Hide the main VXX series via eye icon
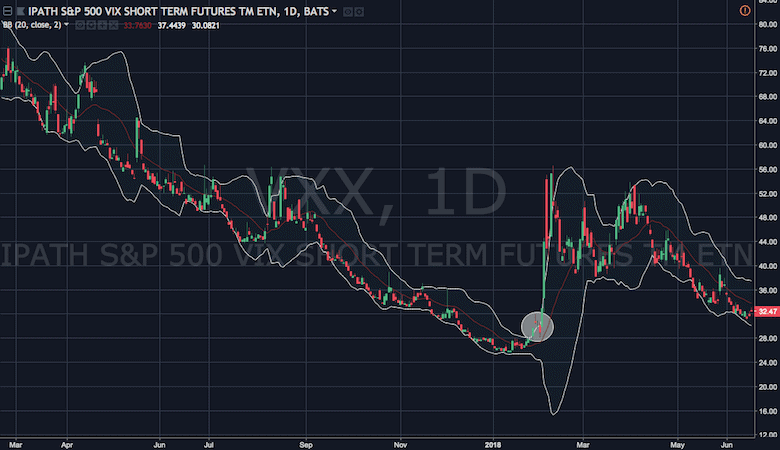The width and height of the screenshot is (780, 450). click(x=348, y=11)
